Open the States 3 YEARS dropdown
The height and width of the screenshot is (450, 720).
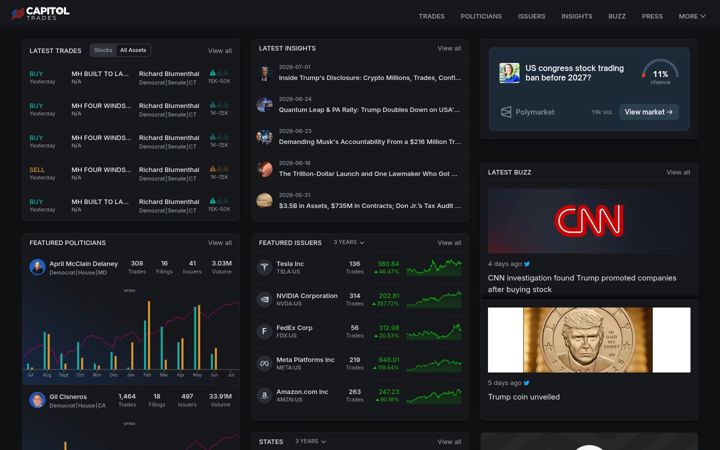(x=310, y=441)
